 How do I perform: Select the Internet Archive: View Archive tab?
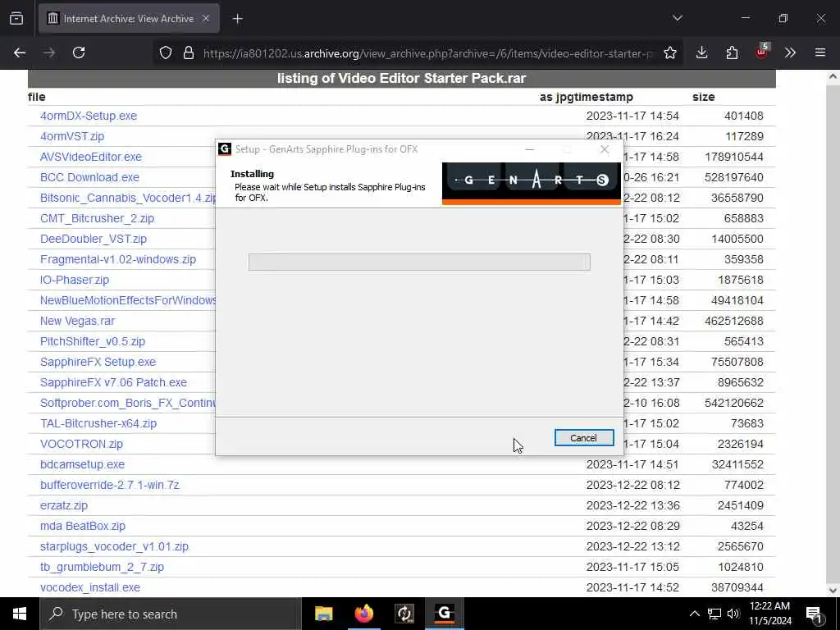[129, 19]
